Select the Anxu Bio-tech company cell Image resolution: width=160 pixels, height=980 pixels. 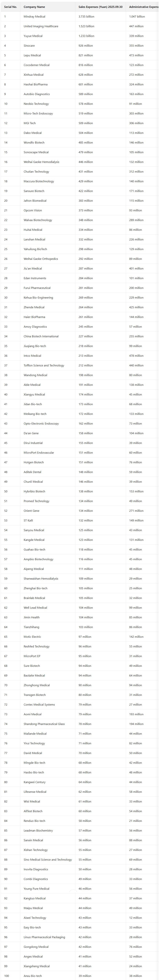(33, 976)
